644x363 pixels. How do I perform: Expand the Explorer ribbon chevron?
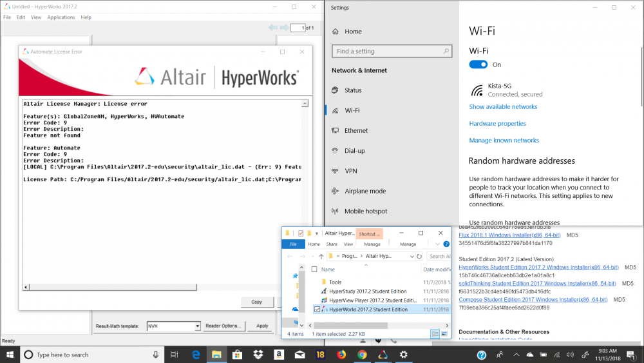click(x=437, y=244)
